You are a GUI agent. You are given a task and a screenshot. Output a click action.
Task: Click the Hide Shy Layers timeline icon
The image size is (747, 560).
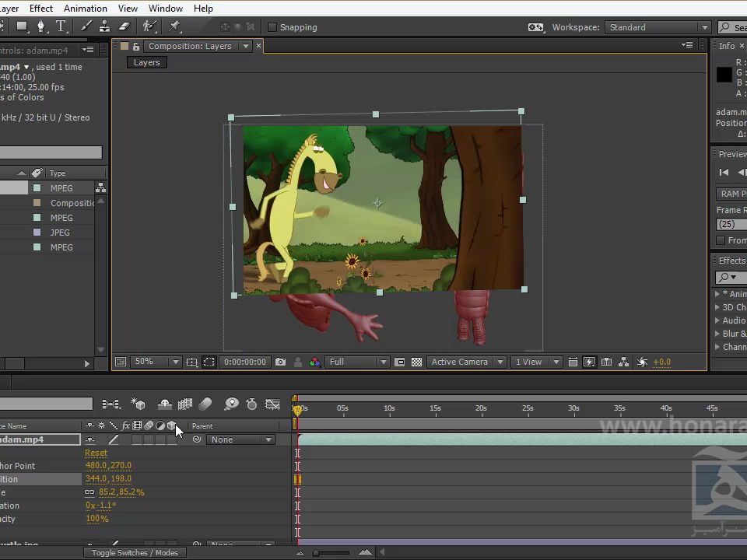(165, 404)
